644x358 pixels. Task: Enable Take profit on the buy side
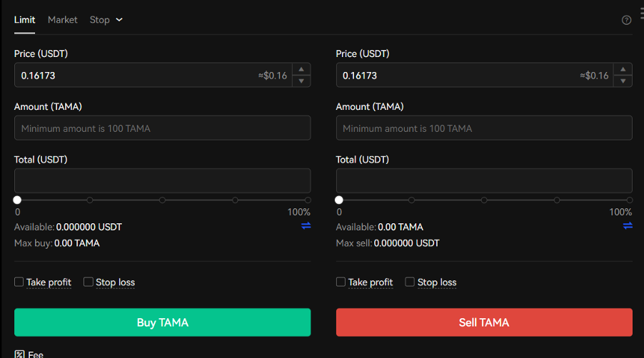19,282
